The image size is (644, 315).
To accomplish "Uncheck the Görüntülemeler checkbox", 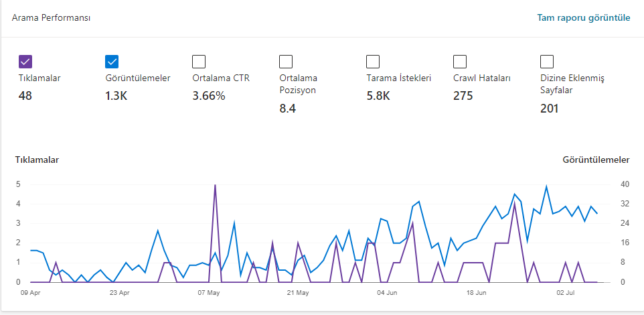I will [112, 62].
